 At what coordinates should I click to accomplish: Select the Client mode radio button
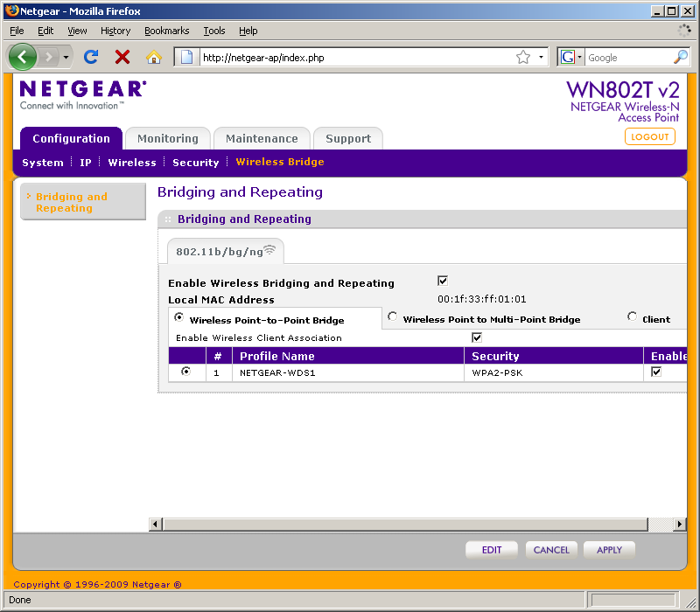(x=632, y=316)
